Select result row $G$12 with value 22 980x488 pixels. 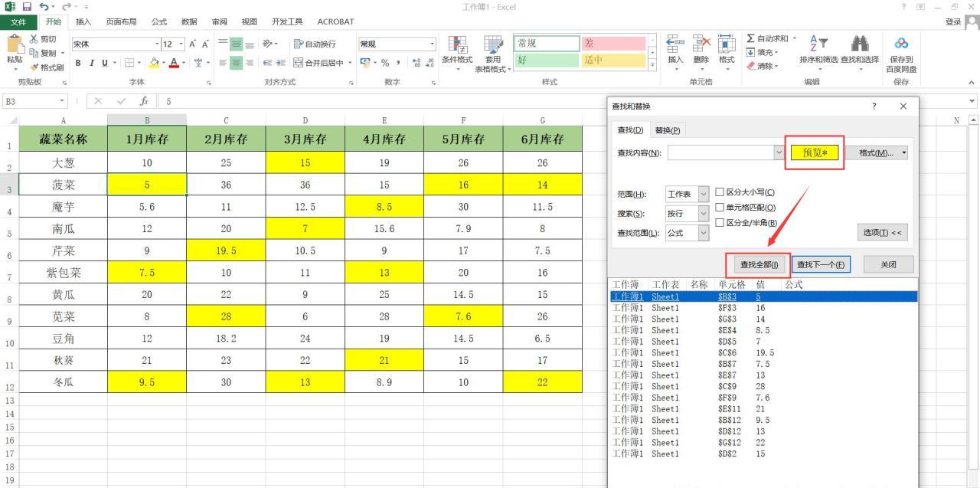click(x=763, y=442)
